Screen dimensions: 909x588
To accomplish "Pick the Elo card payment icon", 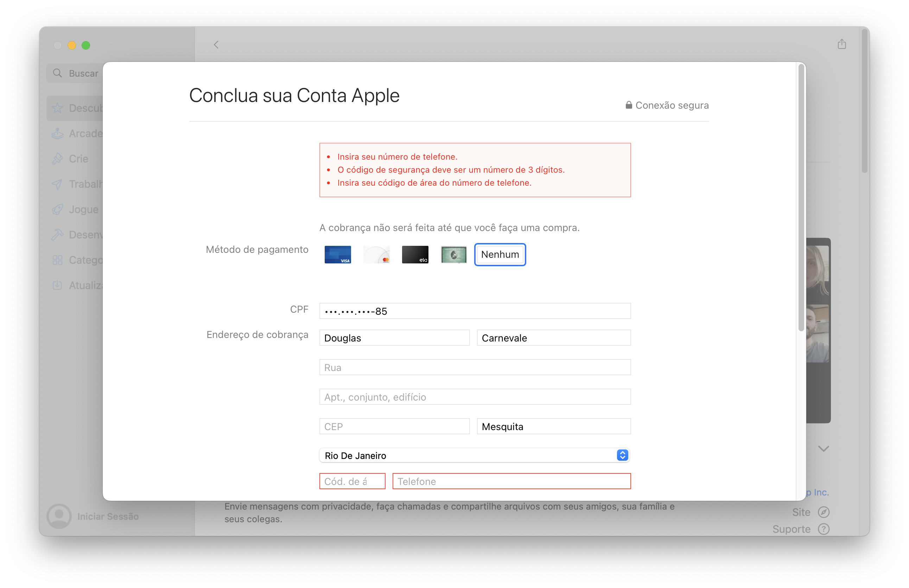I will 415,254.
